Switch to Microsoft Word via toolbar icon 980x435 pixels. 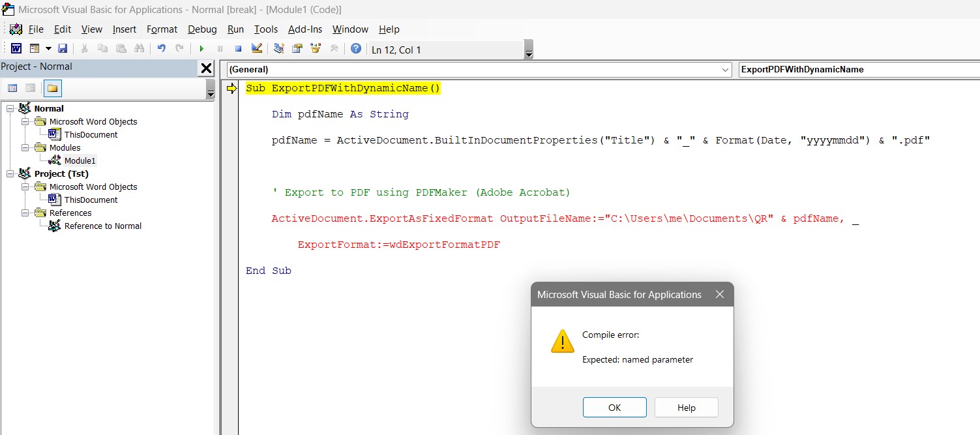(16, 48)
